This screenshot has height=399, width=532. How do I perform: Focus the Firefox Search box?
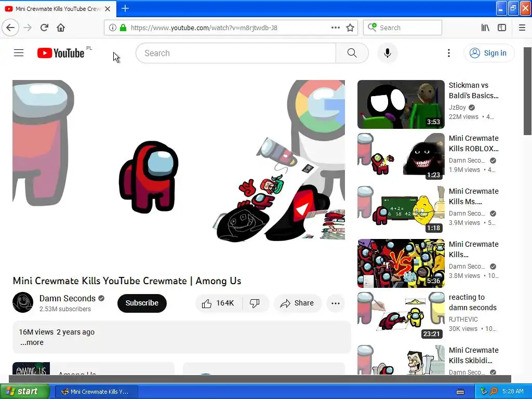click(403, 28)
